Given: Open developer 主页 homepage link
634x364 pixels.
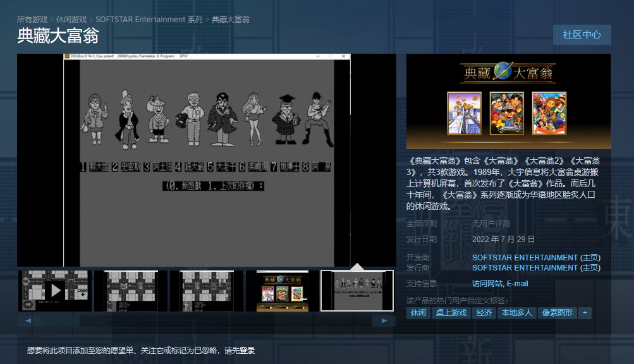Looking at the screenshot, I should tap(590, 258).
